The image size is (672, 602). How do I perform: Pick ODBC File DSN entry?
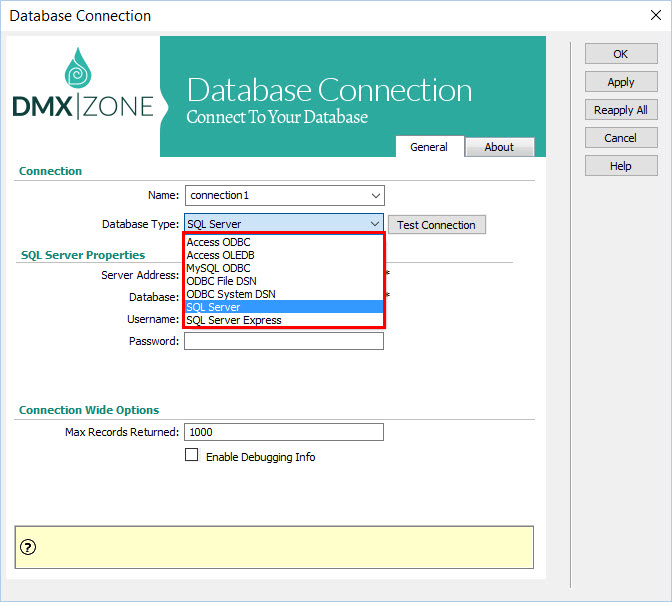(284, 281)
